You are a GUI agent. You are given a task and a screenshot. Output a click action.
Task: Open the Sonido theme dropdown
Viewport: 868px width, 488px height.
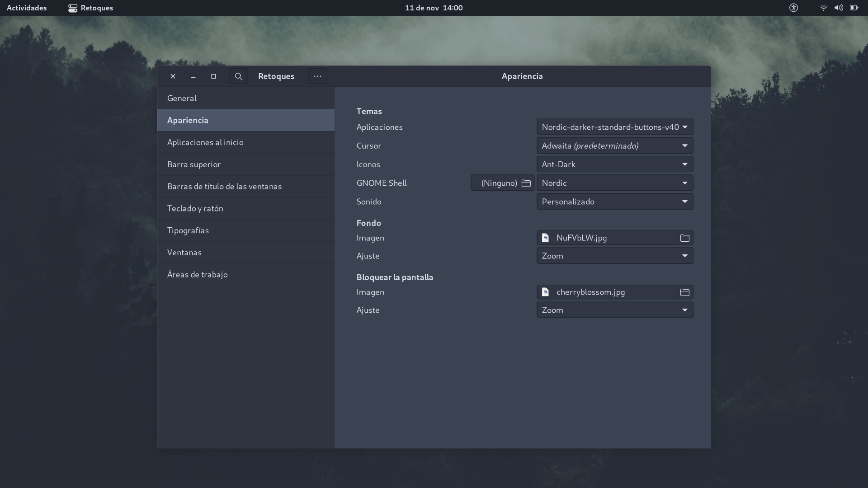(x=614, y=202)
